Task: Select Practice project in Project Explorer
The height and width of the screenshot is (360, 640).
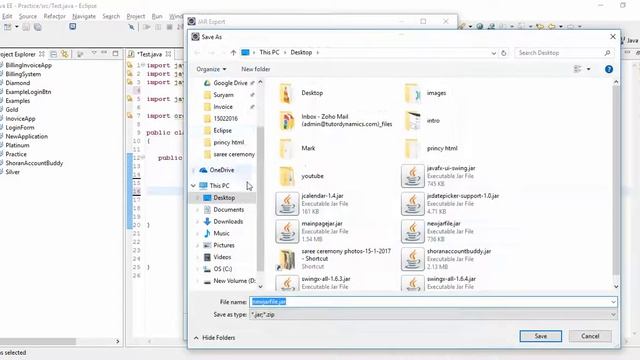Action: pyautogui.click(x=16, y=154)
